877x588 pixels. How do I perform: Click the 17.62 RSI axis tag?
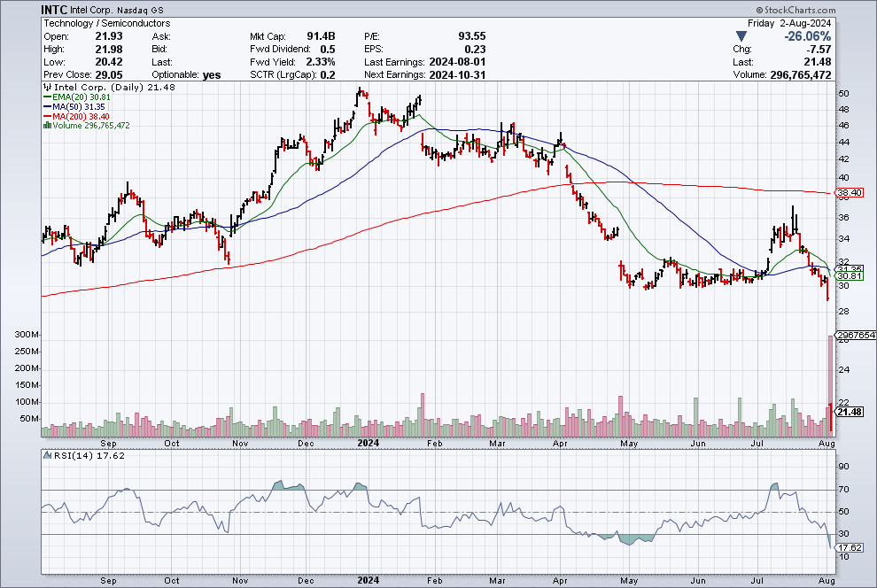pos(849,547)
